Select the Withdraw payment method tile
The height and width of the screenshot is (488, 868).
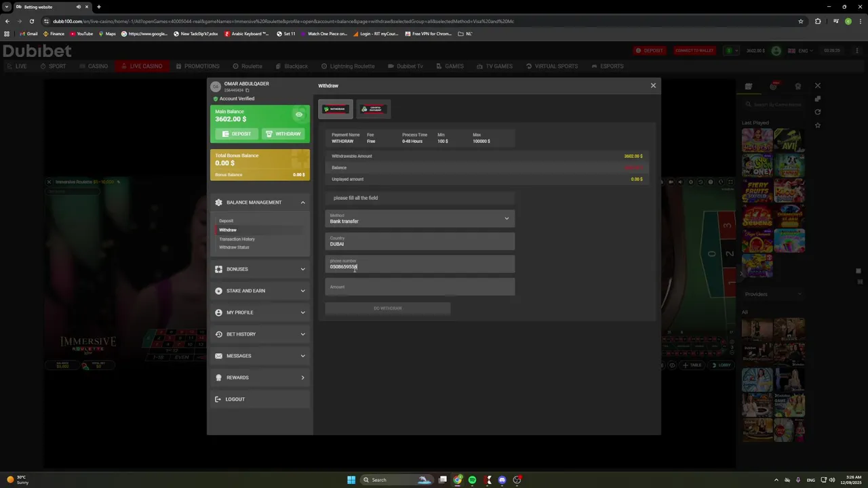pos(336,109)
